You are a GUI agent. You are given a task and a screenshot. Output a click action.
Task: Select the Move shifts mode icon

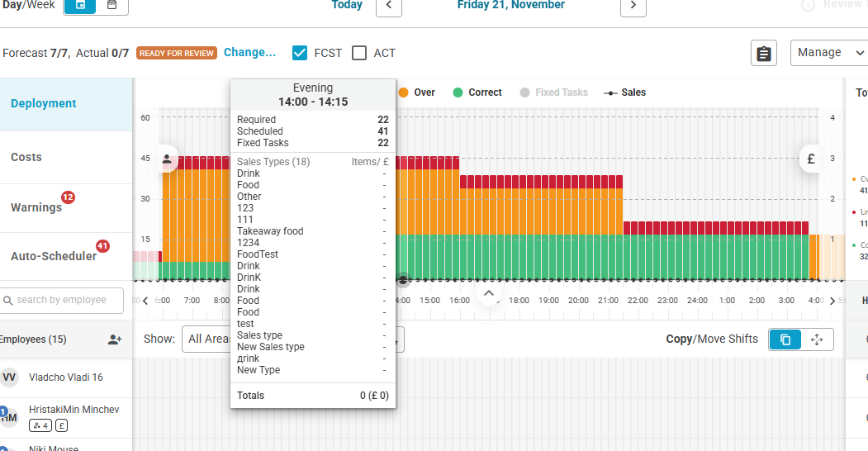[817, 339]
